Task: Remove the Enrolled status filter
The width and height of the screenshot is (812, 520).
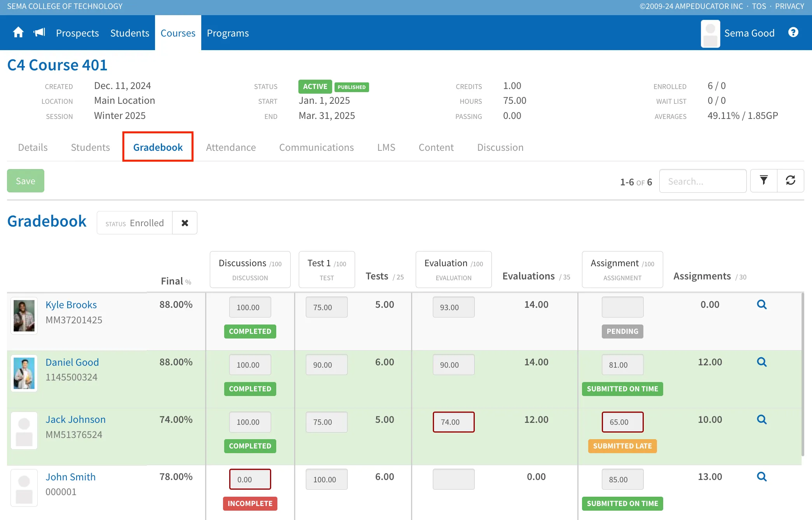Action: point(185,223)
